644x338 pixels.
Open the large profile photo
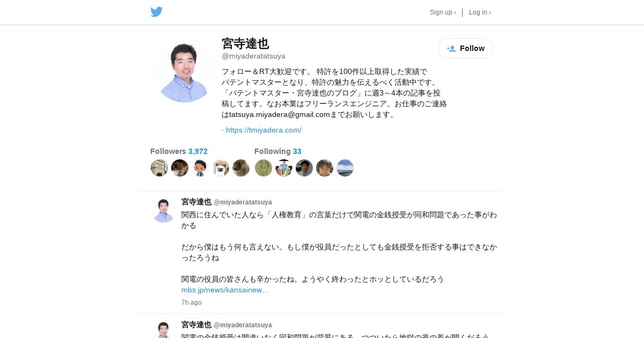(x=184, y=71)
